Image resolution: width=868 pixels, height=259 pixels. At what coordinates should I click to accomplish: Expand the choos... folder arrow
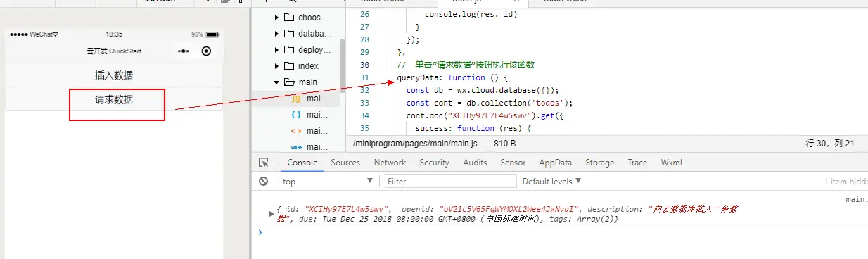pyautogui.click(x=276, y=17)
